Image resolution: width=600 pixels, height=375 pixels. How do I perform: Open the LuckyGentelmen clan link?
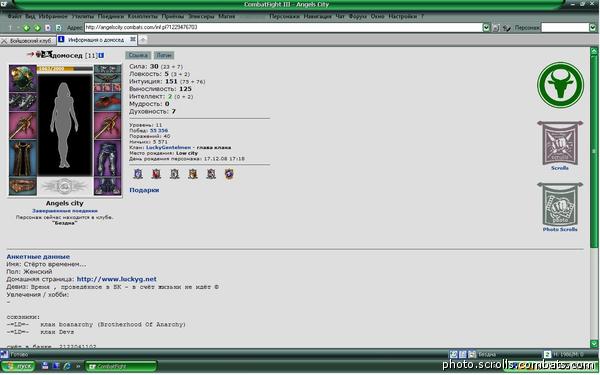[x=168, y=147]
